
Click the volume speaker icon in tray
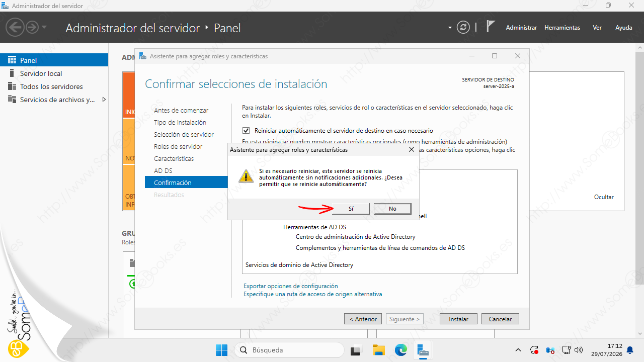(579, 350)
